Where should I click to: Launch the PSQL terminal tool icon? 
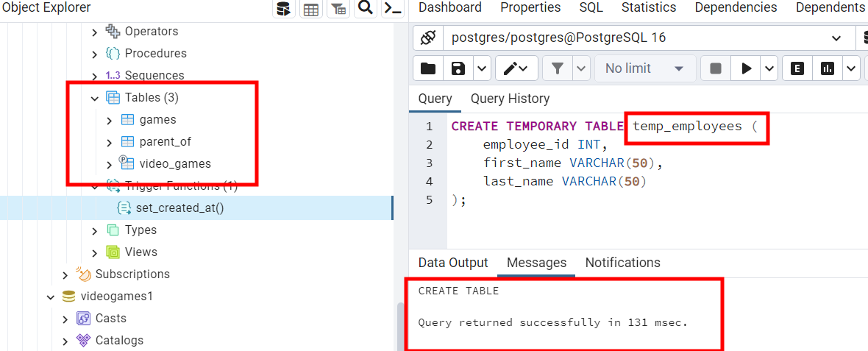pyautogui.click(x=394, y=9)
